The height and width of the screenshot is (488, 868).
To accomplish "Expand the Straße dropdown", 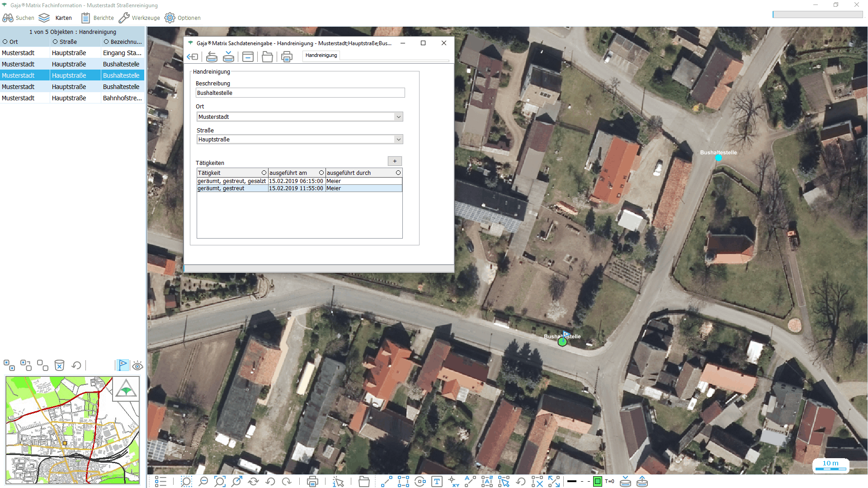I will 398,139.
